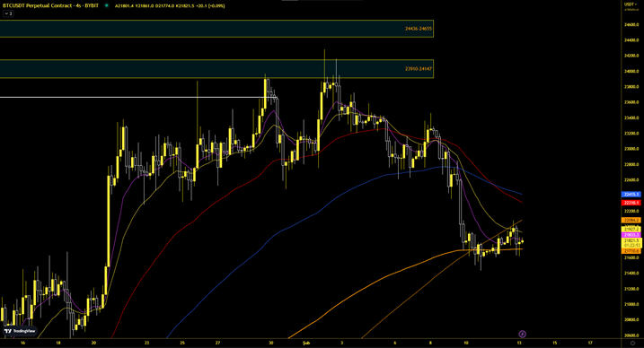Click the purple event marker icon above time axis

[x=523, y=334]
